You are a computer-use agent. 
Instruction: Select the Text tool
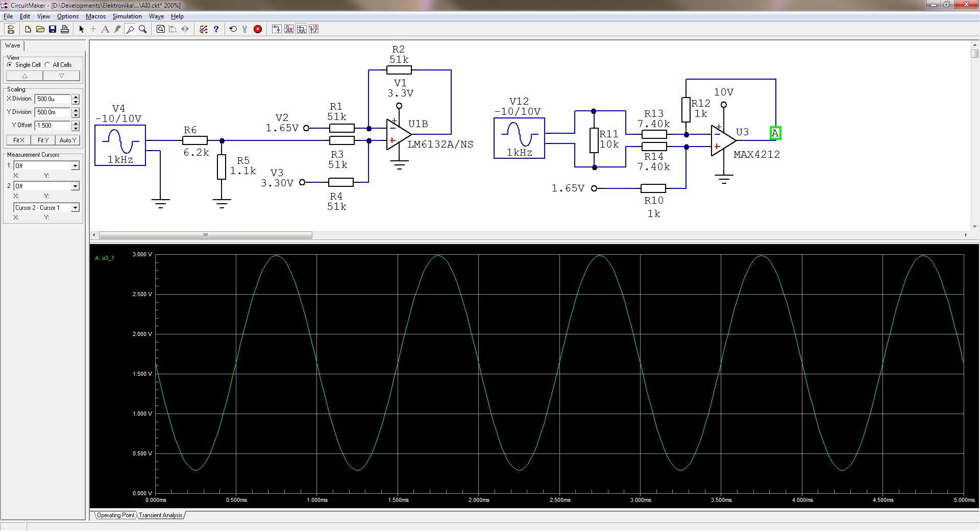[x=105, y=29]
